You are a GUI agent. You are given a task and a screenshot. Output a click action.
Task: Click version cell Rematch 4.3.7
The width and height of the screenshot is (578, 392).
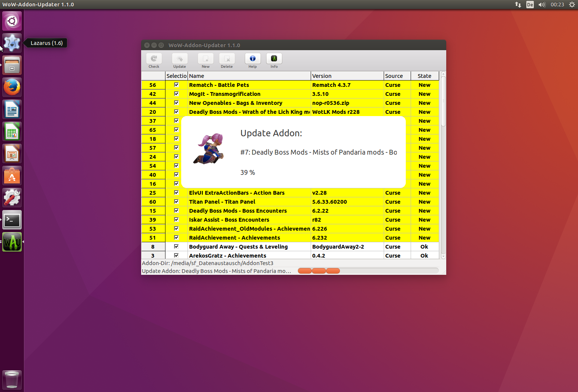[347, 85]
